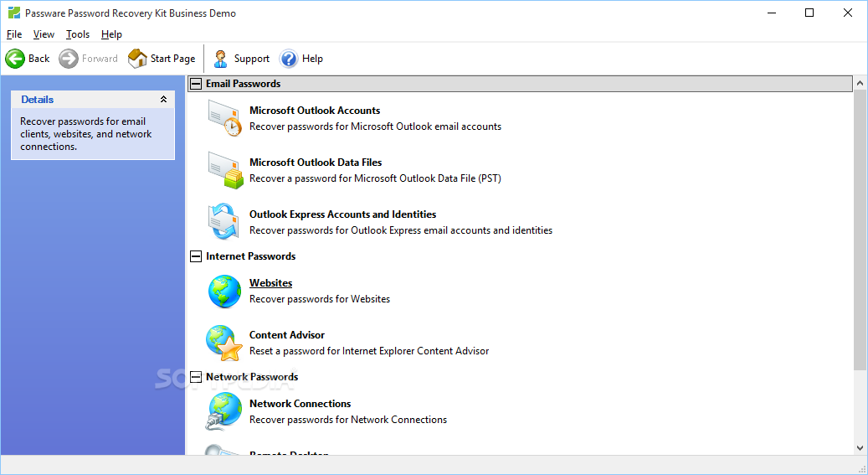The width and height of the screenshot is (868, 475).
Task: Open Microsoft Outlook Accounts title link
Action: pos(315,111)
